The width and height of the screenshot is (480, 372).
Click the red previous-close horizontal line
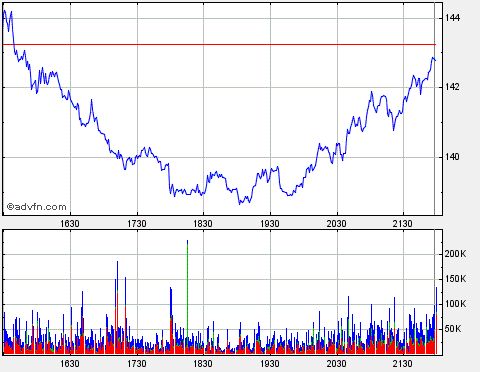tap(219, 44)
